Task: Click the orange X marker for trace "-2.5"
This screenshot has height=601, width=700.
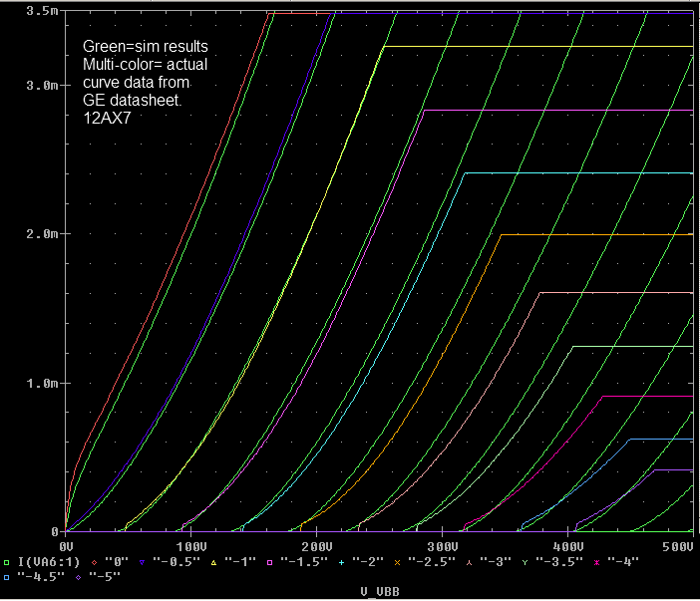Action: tap(397, 563)
